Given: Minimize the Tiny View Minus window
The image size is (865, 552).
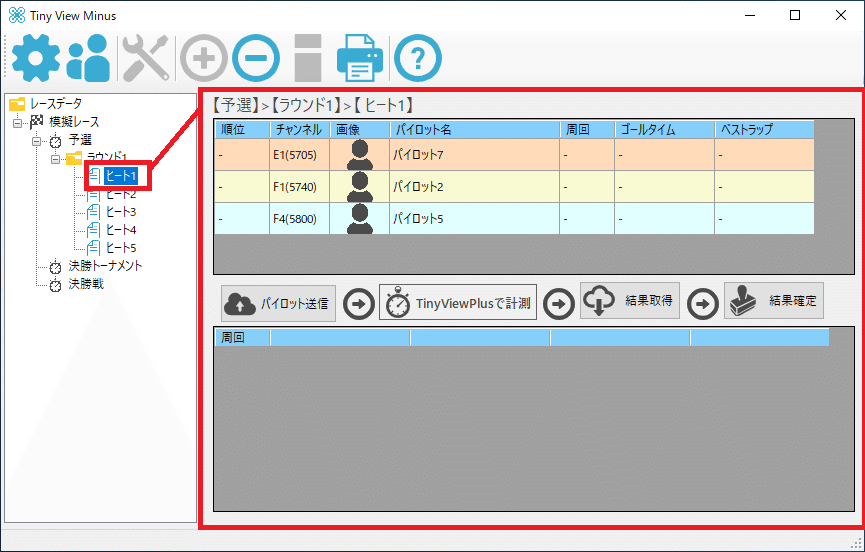Looking at the screenshot, I should (x=750, y=15).
